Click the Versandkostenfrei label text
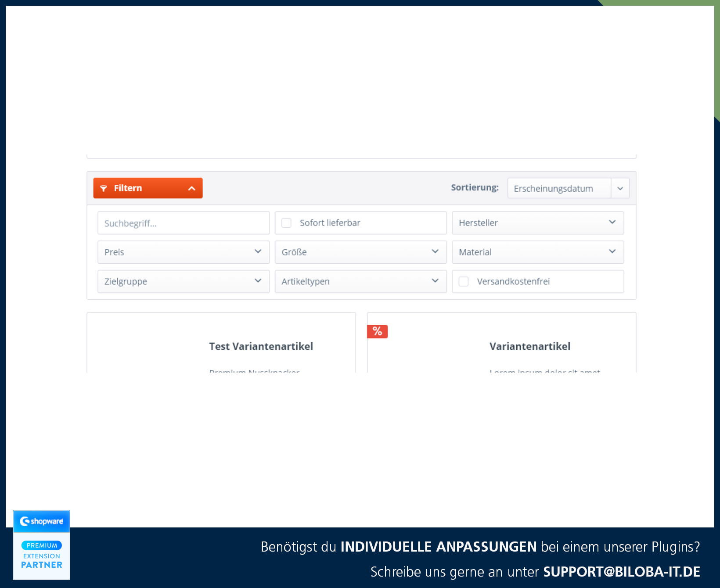 (513, 281)
